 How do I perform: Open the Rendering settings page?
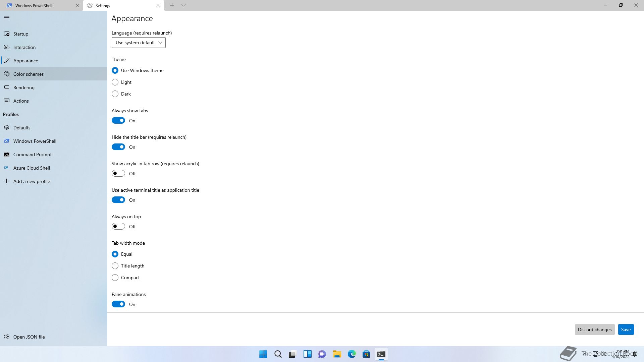click(54, 87)
